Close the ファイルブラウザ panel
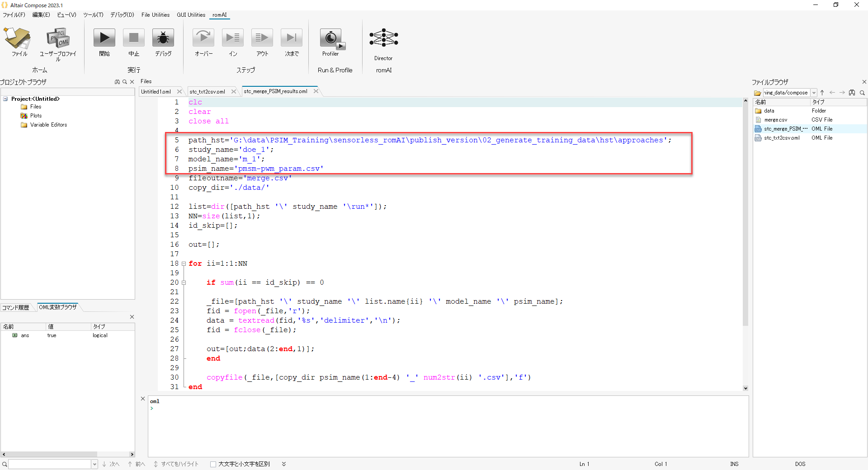868x470 pixels. 864,82
